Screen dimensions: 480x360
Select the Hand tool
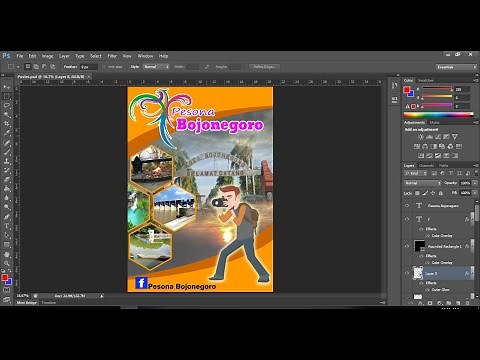click(7, 254)
